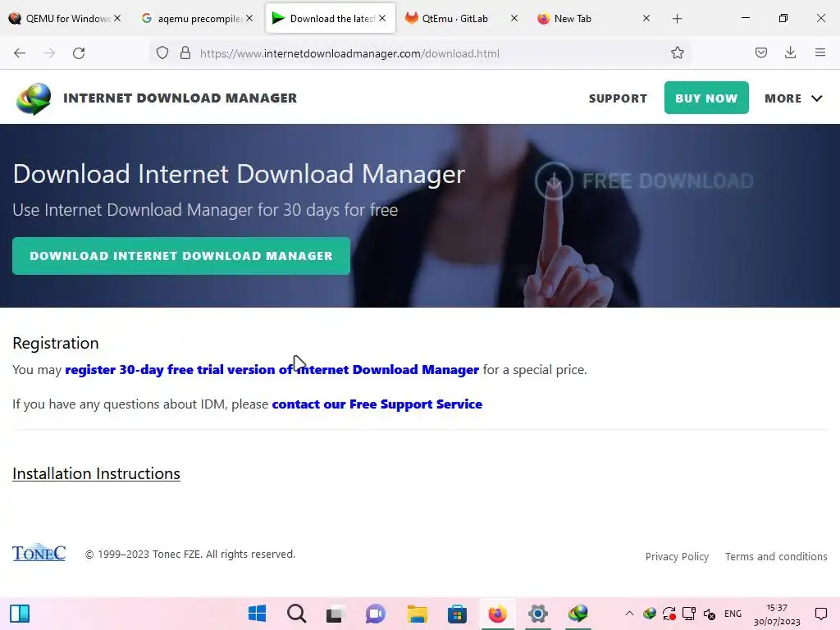The image size is (840, 630).
Task: Close the New Tab tab
Action: click(x=646, y=18)
